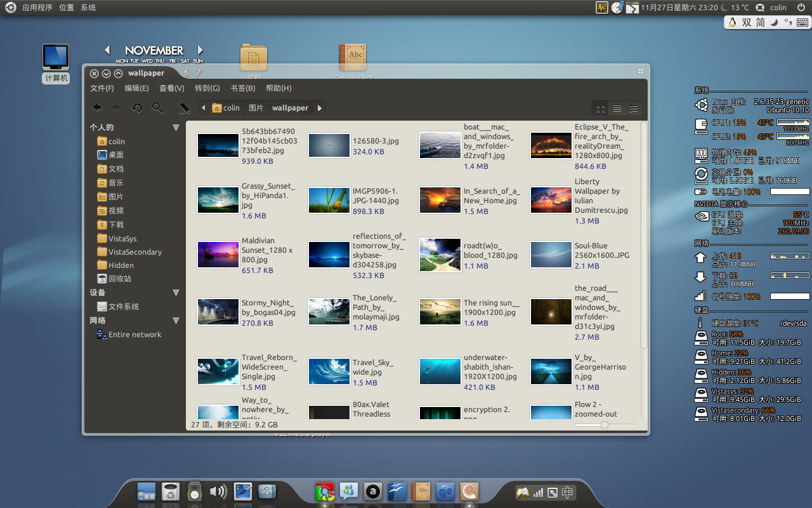Select the Maldivian Sunset thumbnail
812x508 pixels.
tap(218, 255)
